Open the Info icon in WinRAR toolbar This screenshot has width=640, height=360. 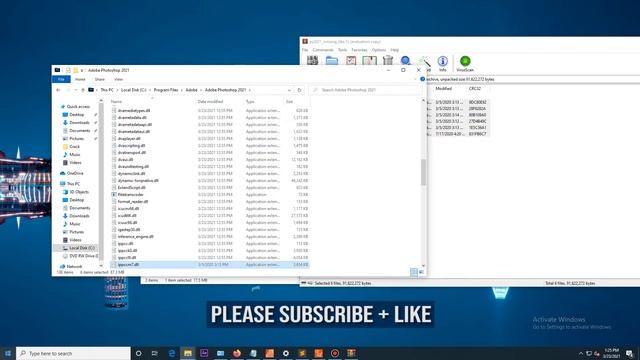coord(442,63)
